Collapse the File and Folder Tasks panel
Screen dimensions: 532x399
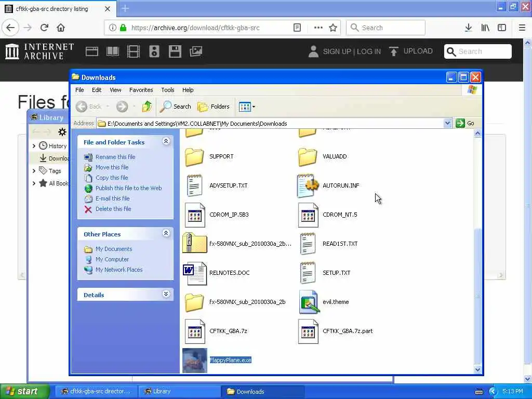pos(166,141)
